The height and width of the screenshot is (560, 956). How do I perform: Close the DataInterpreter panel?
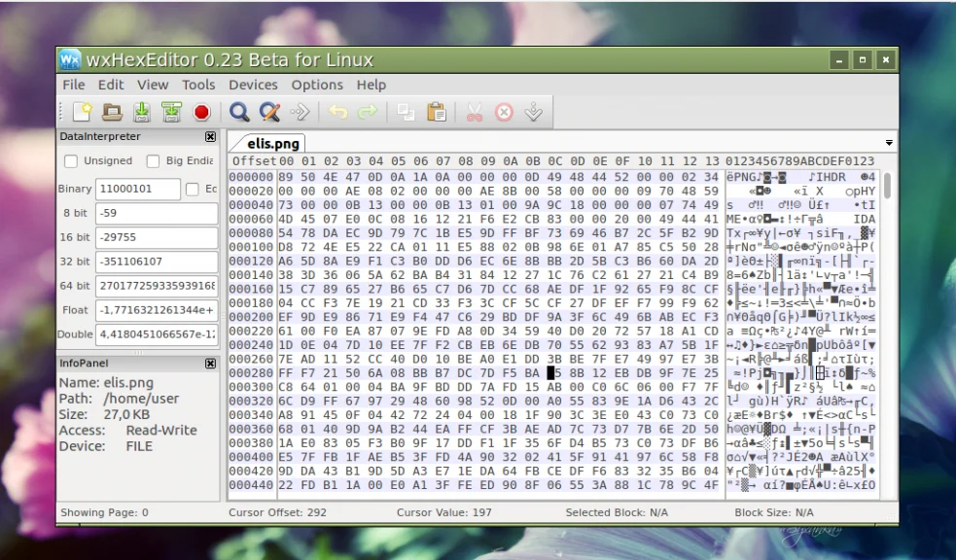pos(210,136)
